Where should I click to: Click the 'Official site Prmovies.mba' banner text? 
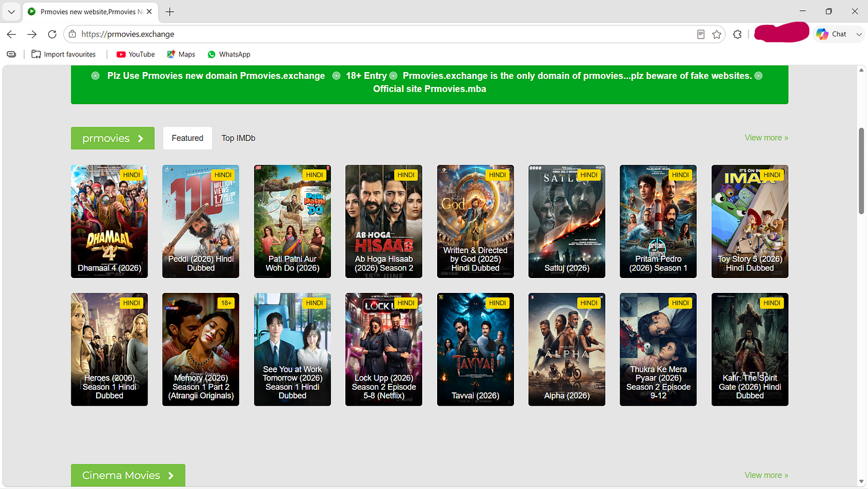[430, 89]
